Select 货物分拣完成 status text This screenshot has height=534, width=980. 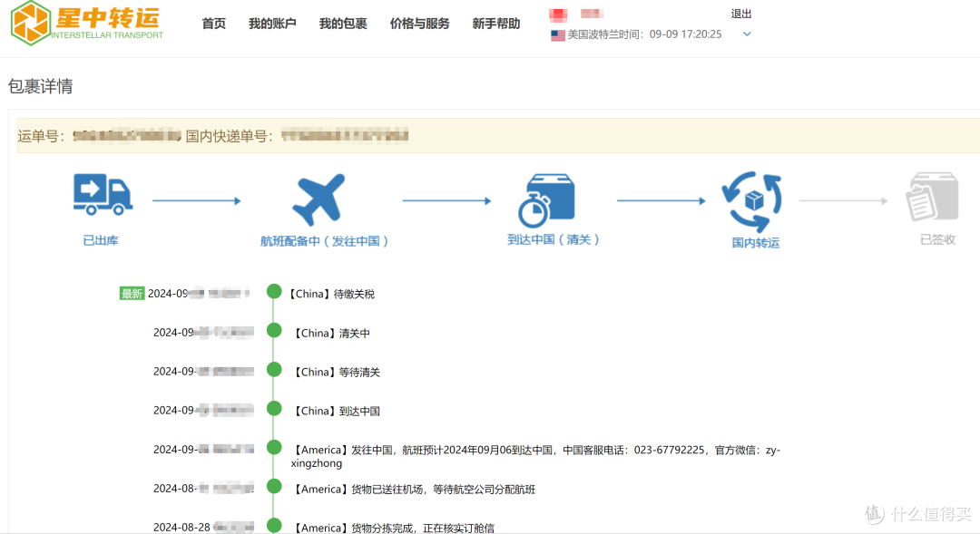[x=394, y=528]
